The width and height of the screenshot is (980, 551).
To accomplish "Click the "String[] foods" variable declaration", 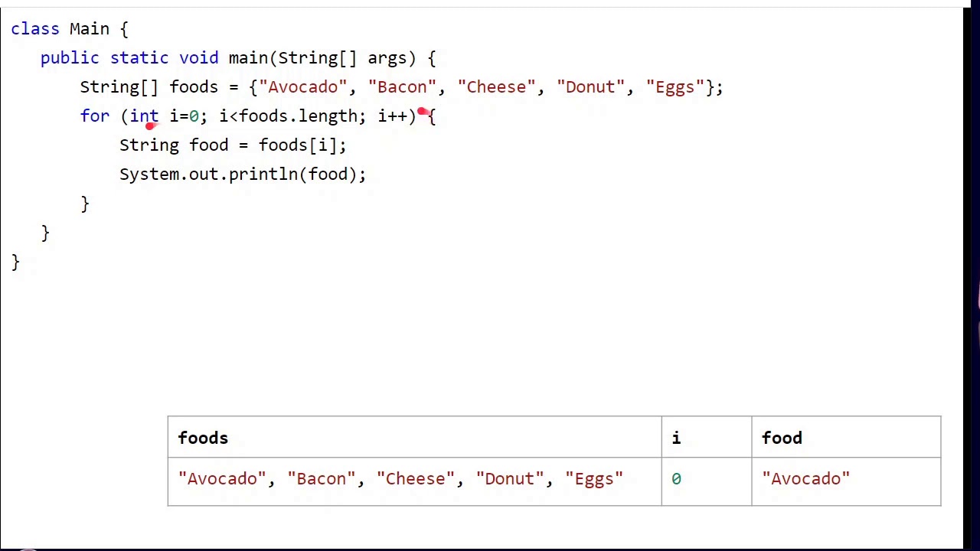I will coord(149,87).
